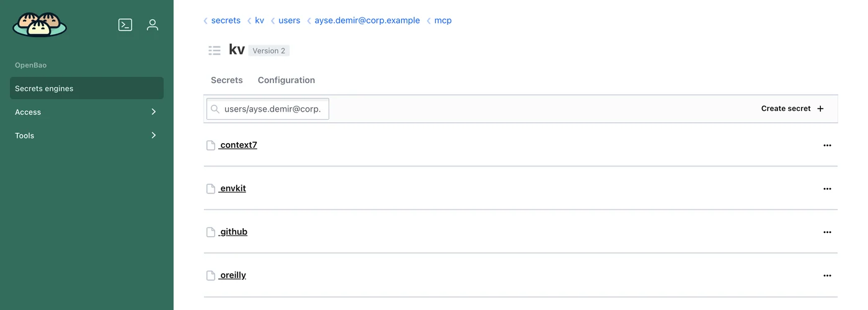The image size is (868, 310).
Task: Go to ayse.demir@corp.example breadcrumb
Action: coord(367,20)
